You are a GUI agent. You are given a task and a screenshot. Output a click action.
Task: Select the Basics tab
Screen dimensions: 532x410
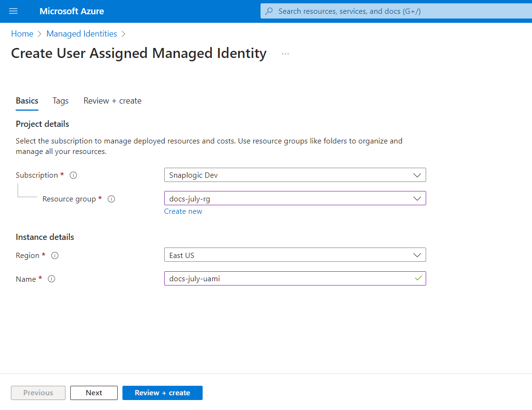pyautogui.click(x=27, y=101)
